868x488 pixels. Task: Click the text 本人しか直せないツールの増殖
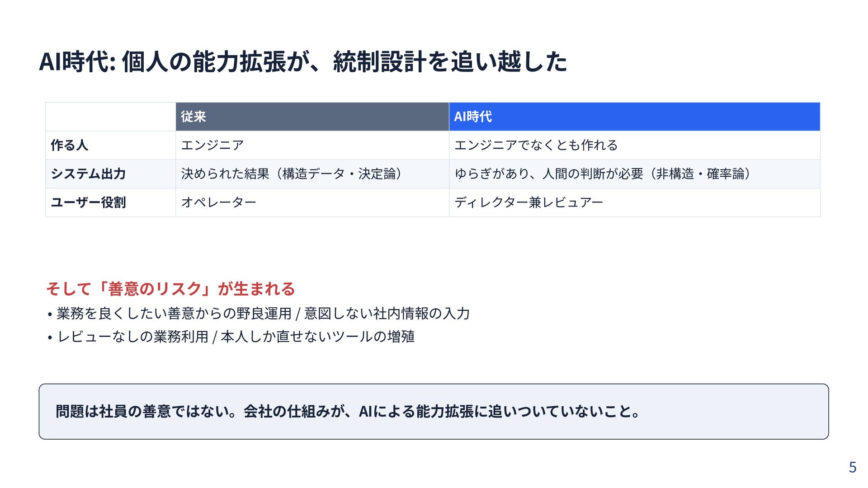(x=317, y=337)
